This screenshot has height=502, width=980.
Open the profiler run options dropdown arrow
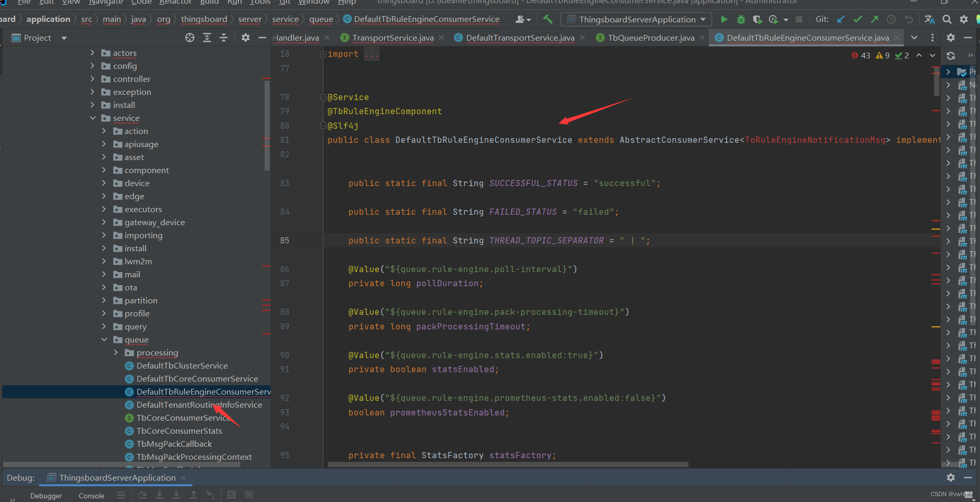[786, 20]
